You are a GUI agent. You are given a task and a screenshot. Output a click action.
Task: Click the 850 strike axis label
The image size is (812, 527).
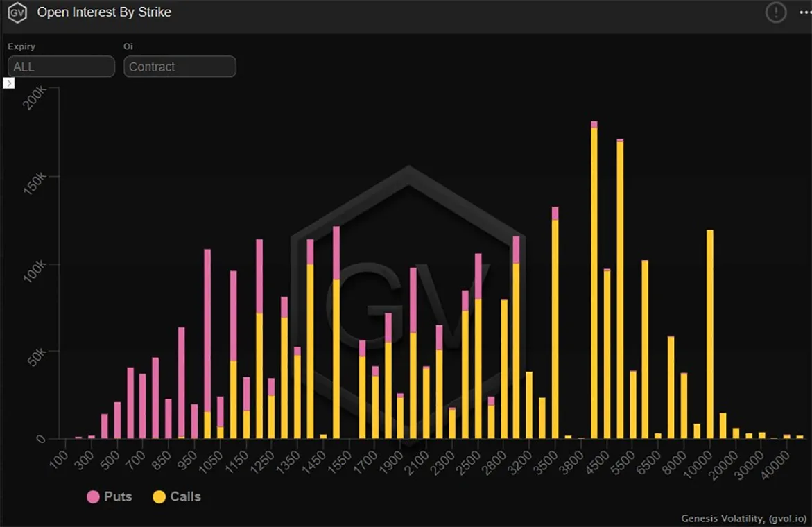coord(161,460)
